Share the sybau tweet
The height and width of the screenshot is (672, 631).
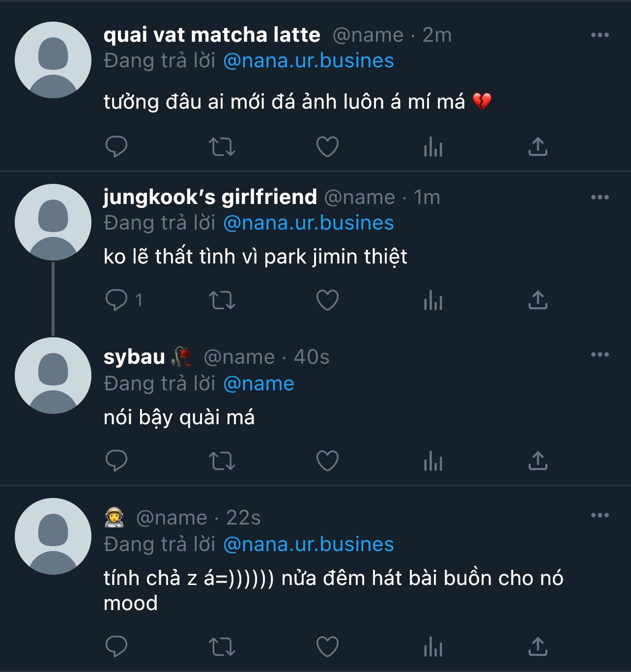click(x=538, y=461)
